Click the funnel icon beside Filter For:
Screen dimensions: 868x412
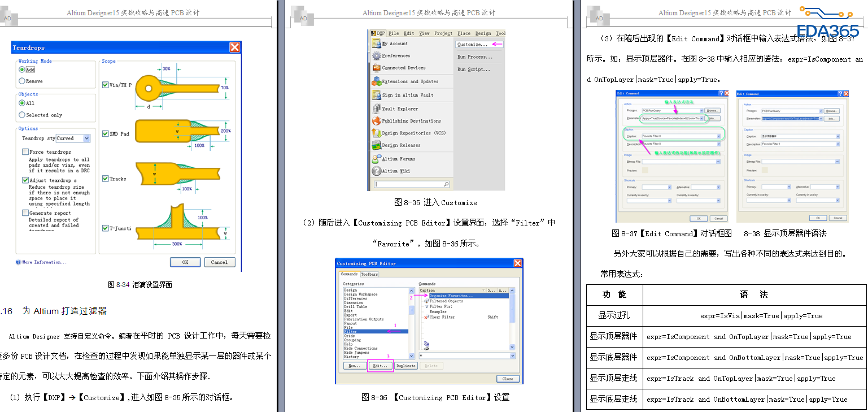click(426, 306)
